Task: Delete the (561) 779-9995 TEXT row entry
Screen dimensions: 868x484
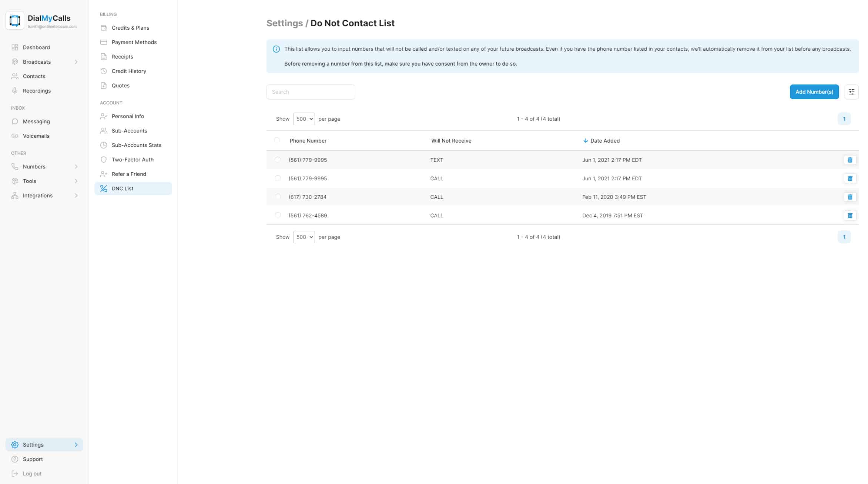Action: tap(850, 160)
